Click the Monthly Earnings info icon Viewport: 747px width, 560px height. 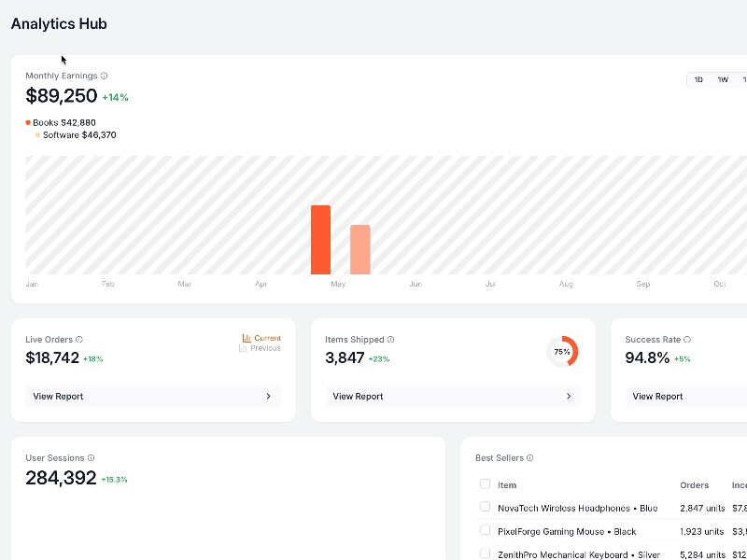click(x=104, y=76)
